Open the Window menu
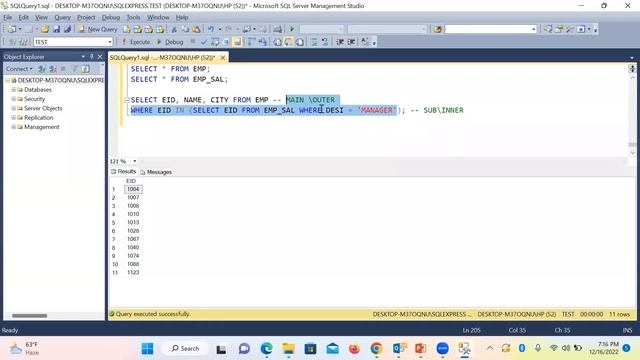This screenshot has width=640, height=360. (x=158, y=17)
